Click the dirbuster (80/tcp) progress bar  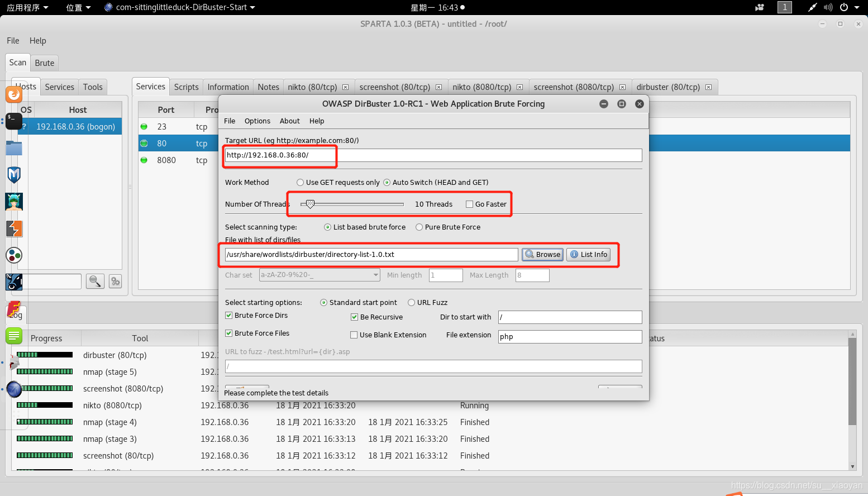45,355
